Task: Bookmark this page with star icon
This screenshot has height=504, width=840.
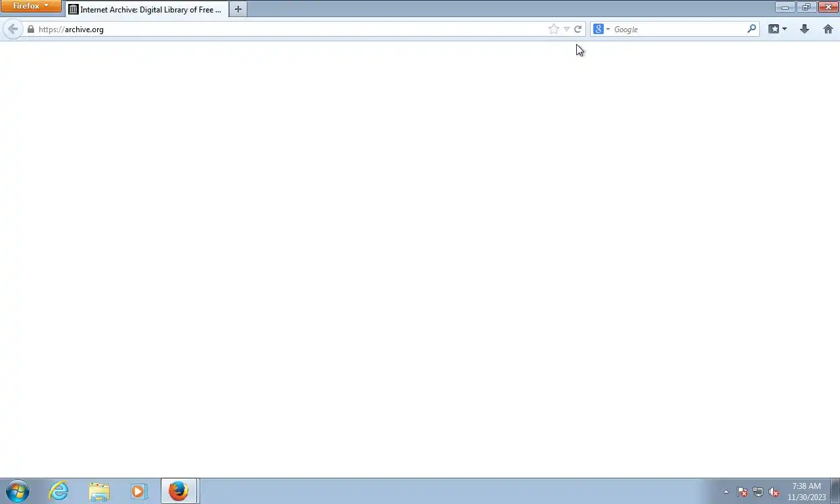Action: (554, 29)
